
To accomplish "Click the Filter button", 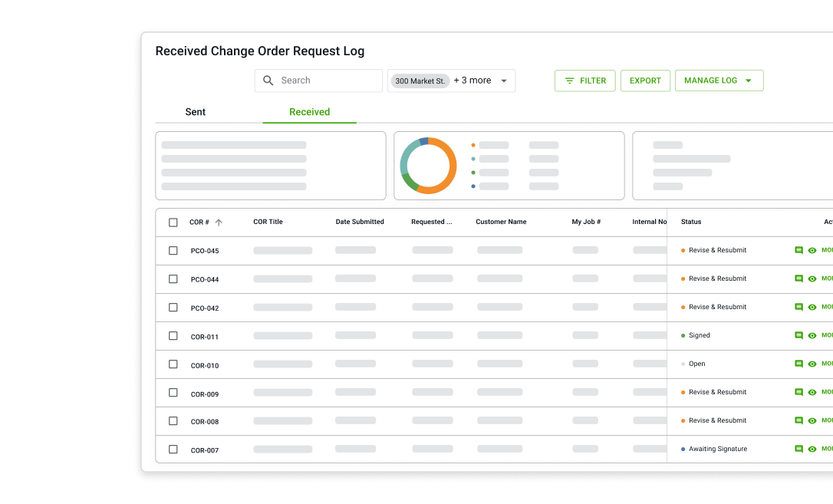I will [584, 81].
